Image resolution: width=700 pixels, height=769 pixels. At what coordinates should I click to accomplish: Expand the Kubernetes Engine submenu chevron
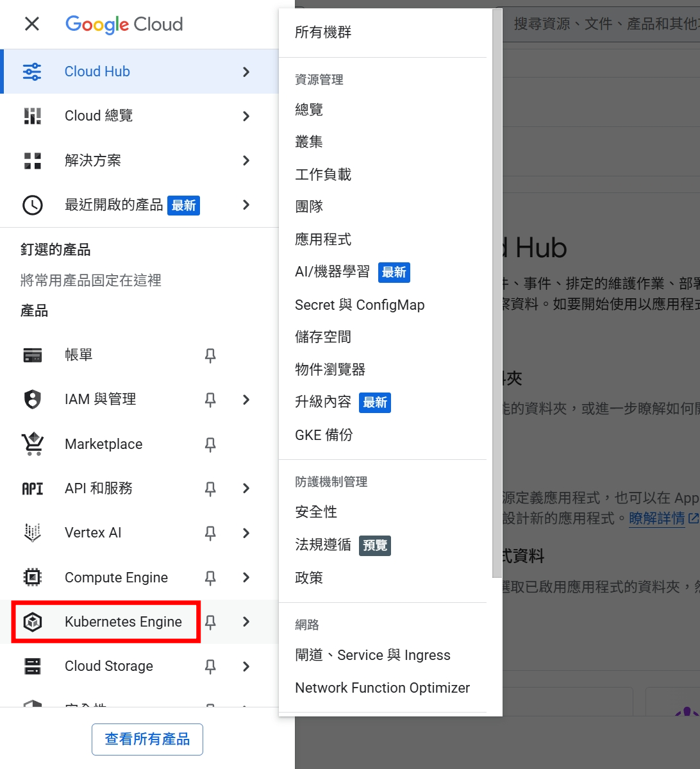pyautogui.click(x=246, y=622)
